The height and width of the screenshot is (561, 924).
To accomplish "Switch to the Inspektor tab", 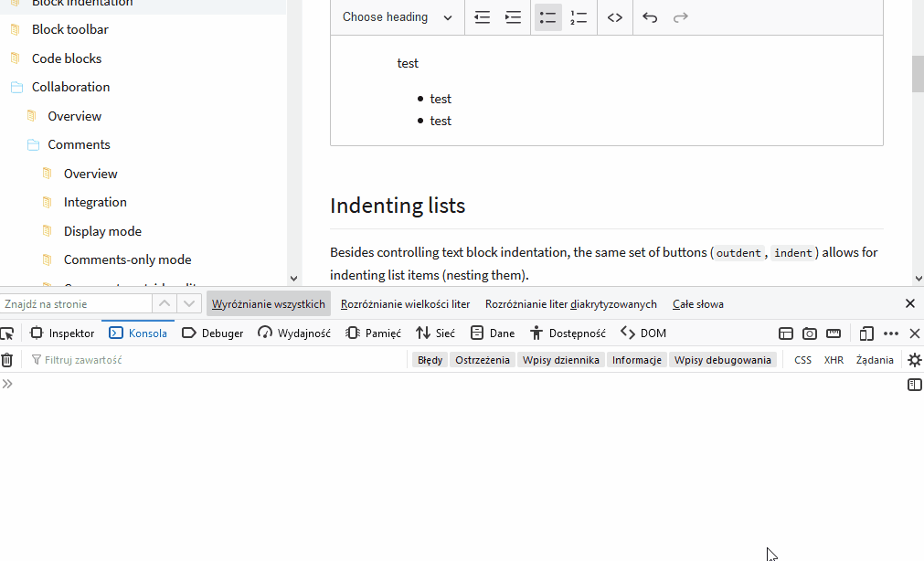I will pyautogui.click(x=62, y=333).
